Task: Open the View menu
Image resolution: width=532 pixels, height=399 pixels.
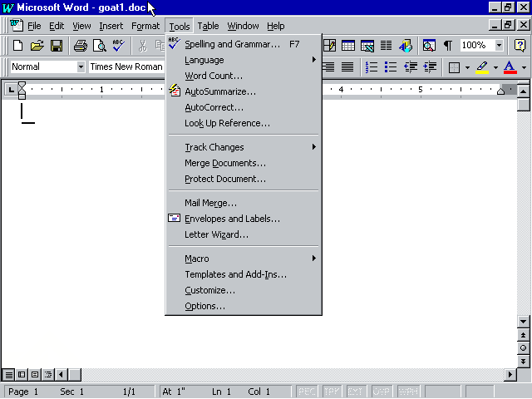Action: click(x=81, y=26)
